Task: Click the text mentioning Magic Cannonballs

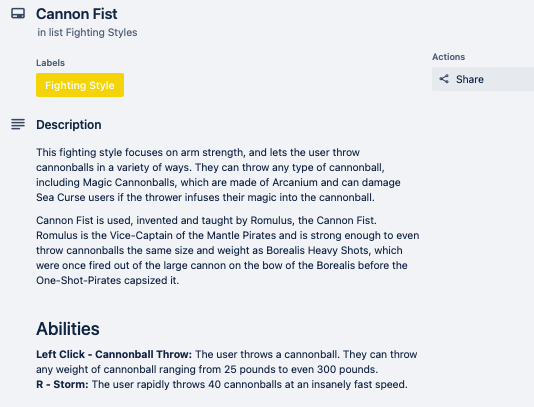Action: pos(129,182)
